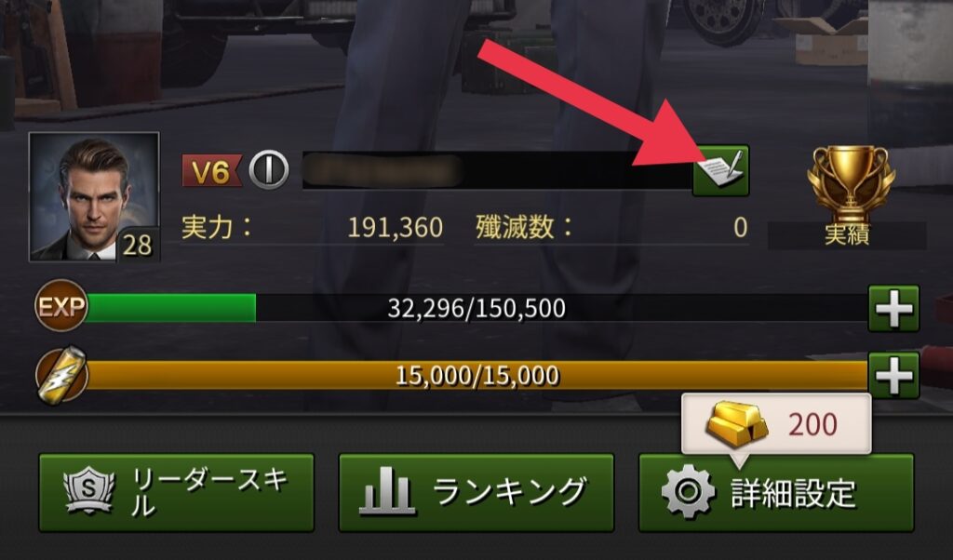Tap the yellow energy progress bar

(x=476, y=376)
